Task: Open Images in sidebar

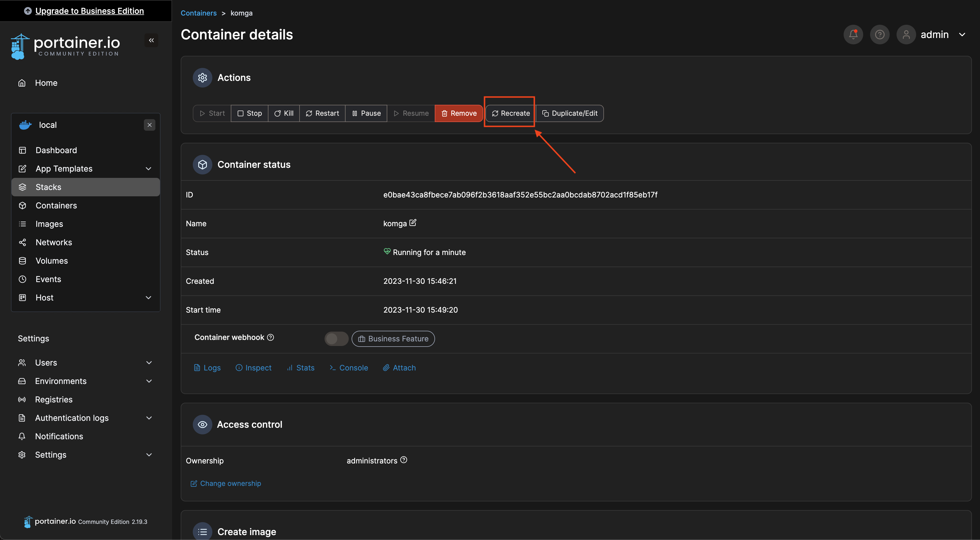Action: [x=85, y=224]
